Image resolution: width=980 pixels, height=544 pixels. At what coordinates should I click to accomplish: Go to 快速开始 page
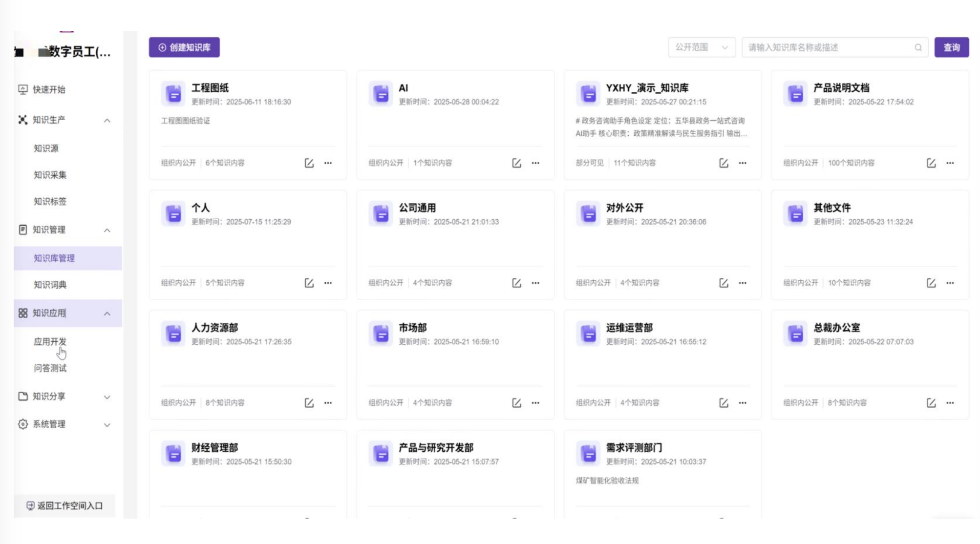(48, 89)
